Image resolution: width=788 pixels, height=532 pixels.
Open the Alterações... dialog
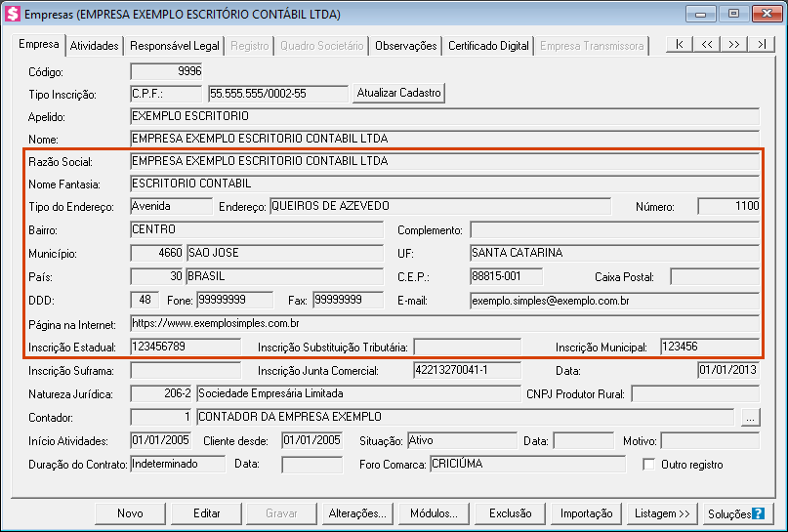[x=357, y=513]
